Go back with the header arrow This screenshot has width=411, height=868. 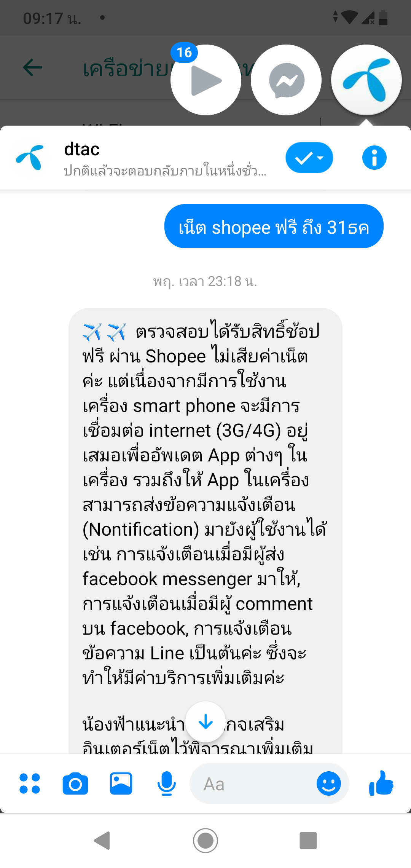[32, 68]
